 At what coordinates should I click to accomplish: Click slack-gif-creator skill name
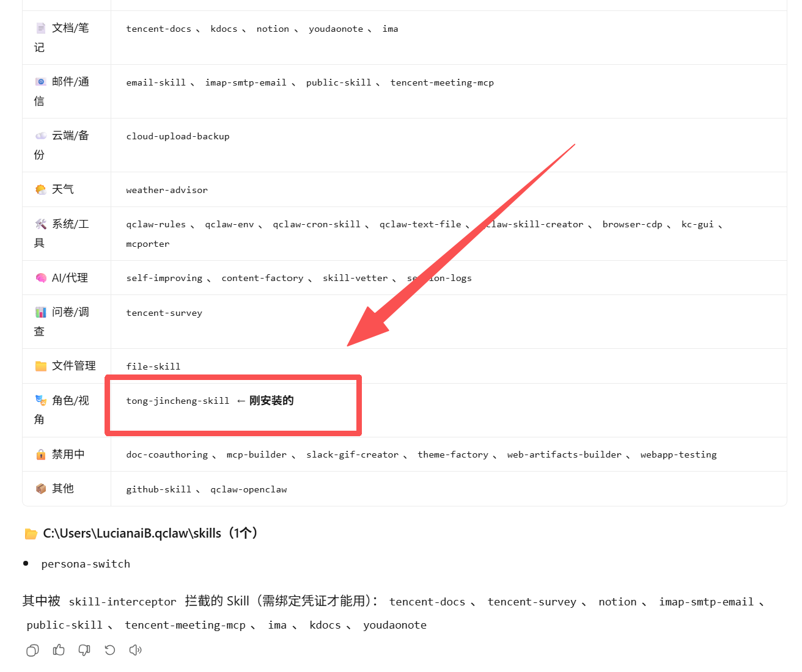coord(353,455)
